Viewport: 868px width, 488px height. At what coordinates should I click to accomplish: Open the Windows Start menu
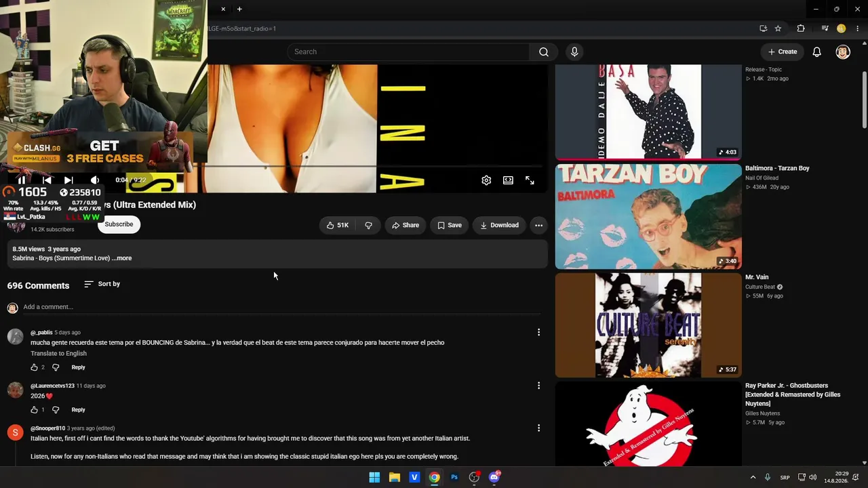pyautogui.click(x=374, y=477)
